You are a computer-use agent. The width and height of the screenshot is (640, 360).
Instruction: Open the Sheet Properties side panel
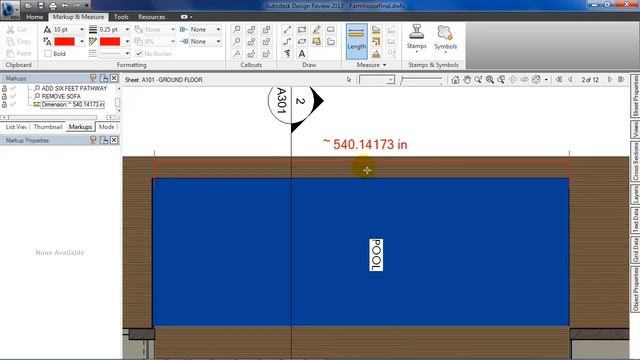click(x=635, y=96)
